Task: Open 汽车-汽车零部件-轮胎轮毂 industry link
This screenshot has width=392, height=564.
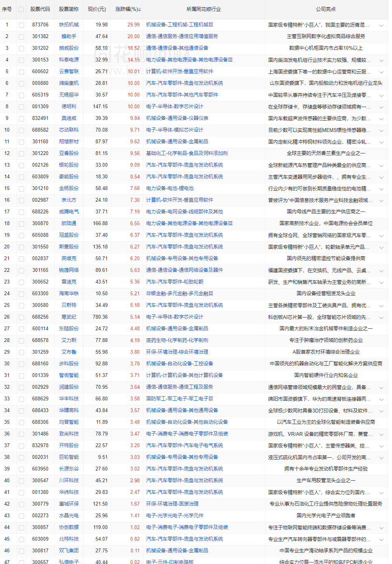Action: (175, 282)
